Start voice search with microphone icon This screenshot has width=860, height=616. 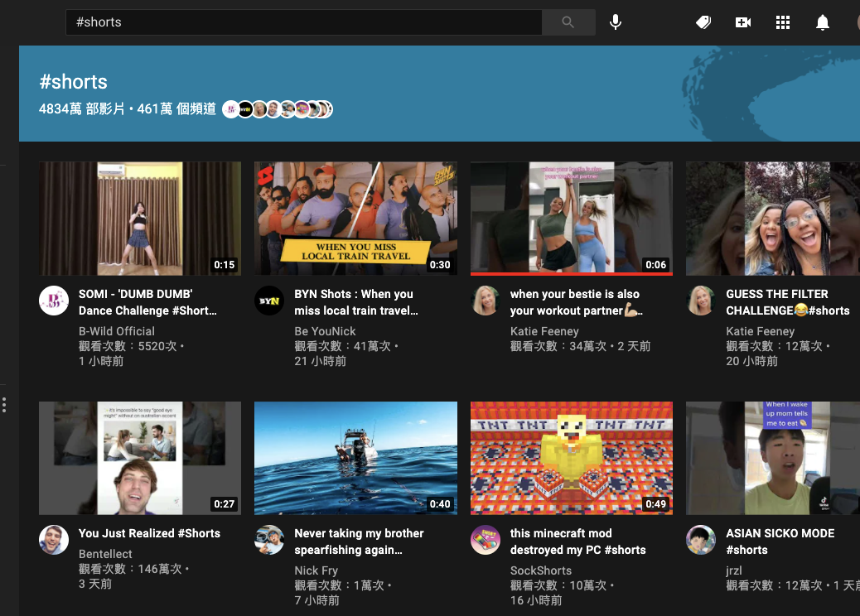616,22
